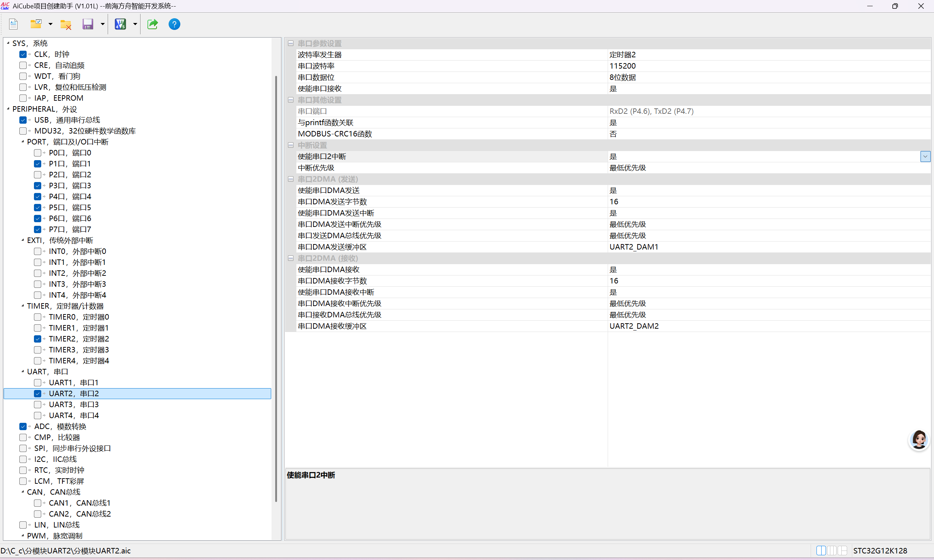Select the UART3 串口3 tree item
This screenshot has width=934, height=560.
(74, 405)
